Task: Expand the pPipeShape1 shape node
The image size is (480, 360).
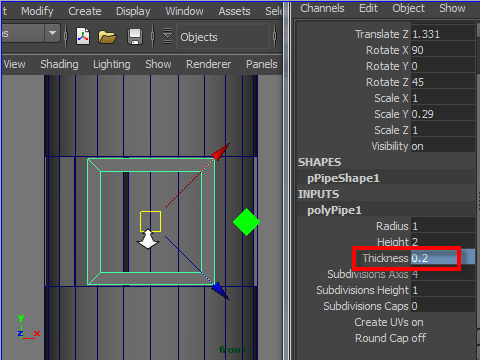Action: pyautogui.click(x=343, y=178)
